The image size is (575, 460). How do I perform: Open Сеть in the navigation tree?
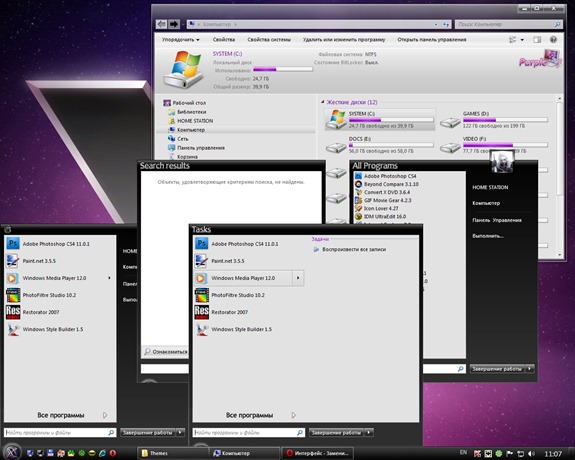pos(178,139)
